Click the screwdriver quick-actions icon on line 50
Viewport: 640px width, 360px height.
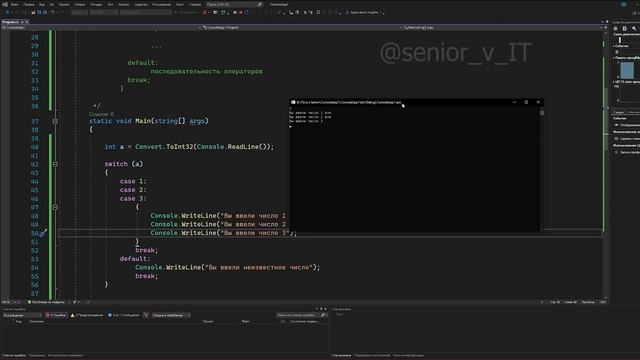42,233
